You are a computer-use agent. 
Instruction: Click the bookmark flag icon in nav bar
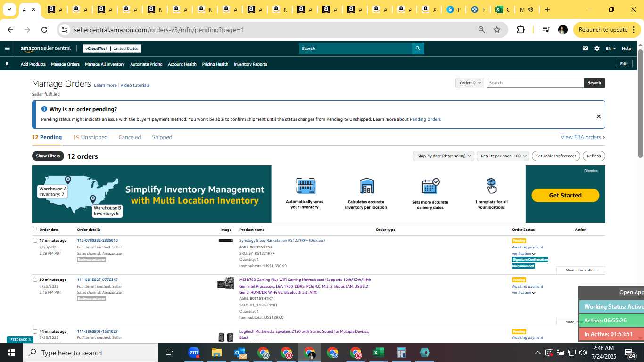coord(7,64)
